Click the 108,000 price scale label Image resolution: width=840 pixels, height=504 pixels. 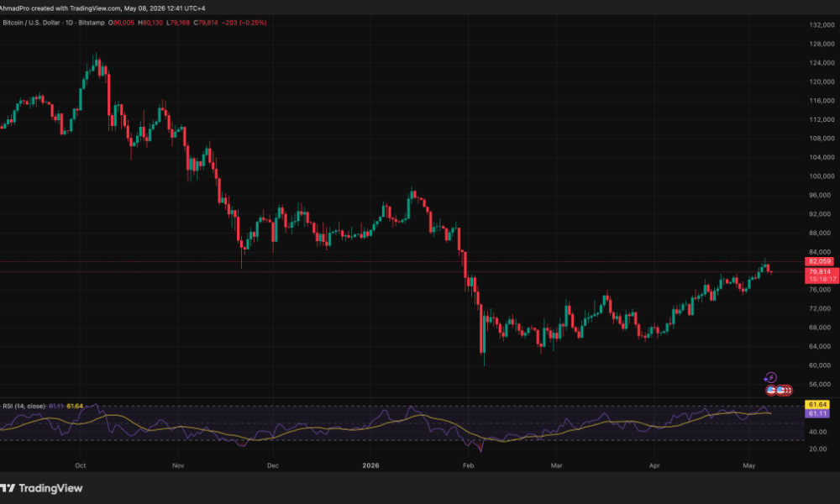pyautogui.click(x=822, y=139)
